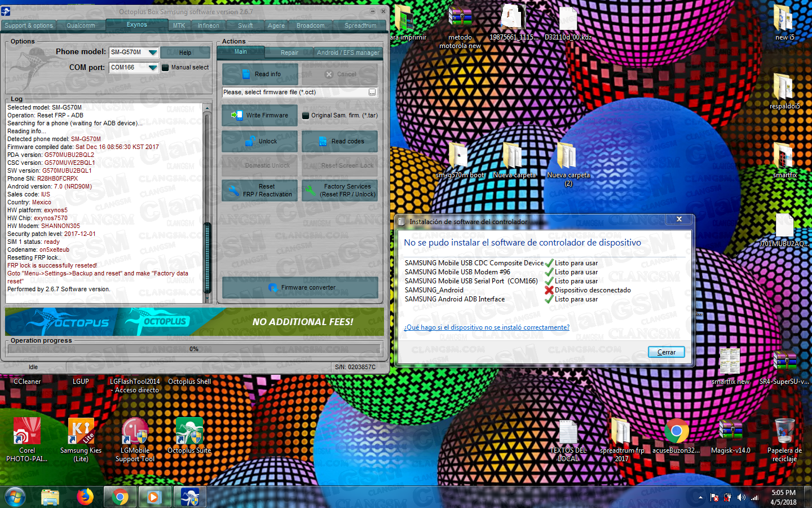Open the LGUP desktop shortcut
The width and height of the screenshot is (812, 508).
(81, 382)
